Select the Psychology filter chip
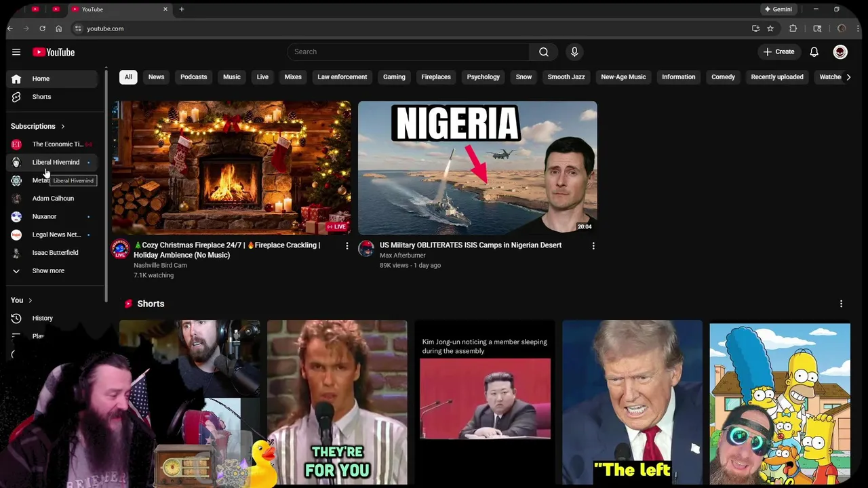 [x=484, y=77]
